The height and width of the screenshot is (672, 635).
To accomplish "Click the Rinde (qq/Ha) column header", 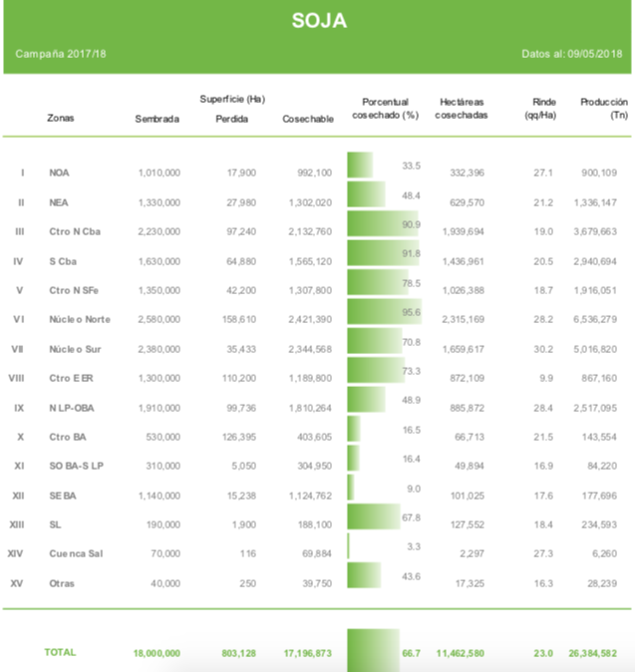I will pos(539,109).
